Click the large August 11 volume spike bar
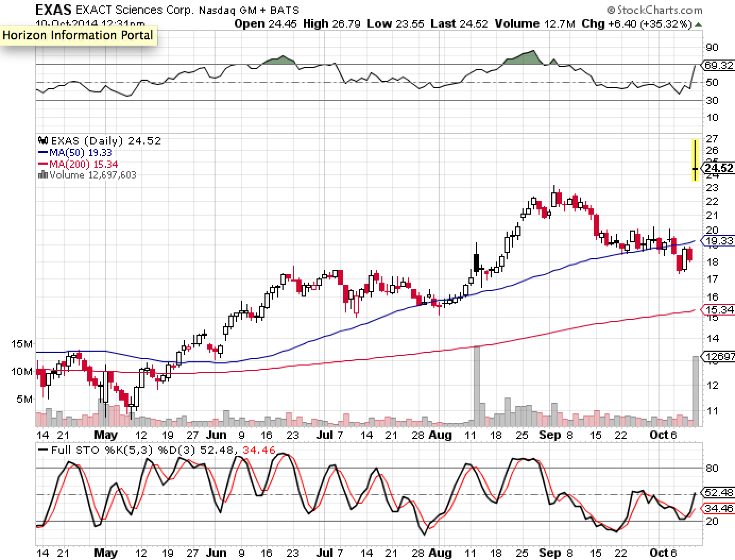The height and width of the screenshot is (560, 735). 476,386
